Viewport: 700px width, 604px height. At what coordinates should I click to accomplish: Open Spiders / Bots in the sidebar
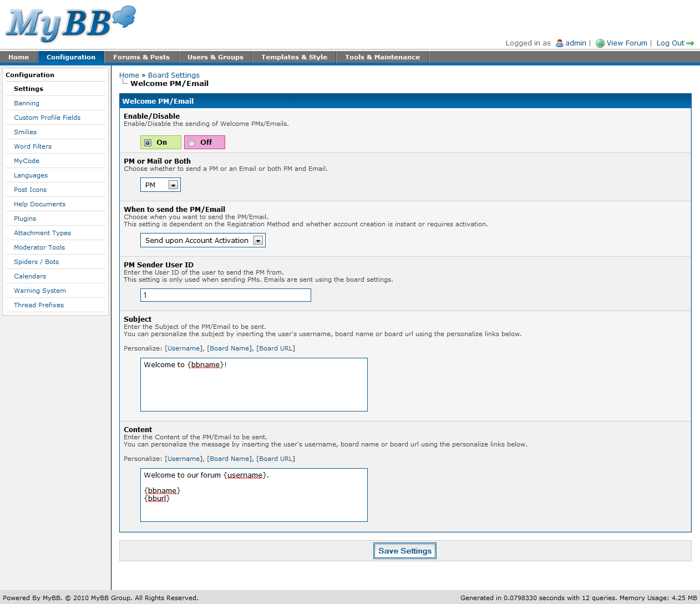pos(37,262)
